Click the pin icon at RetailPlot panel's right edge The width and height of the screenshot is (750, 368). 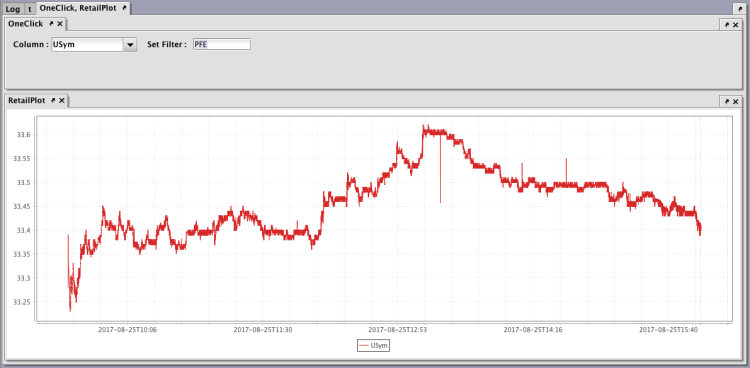pyautogui.click(x=727, y=101)
